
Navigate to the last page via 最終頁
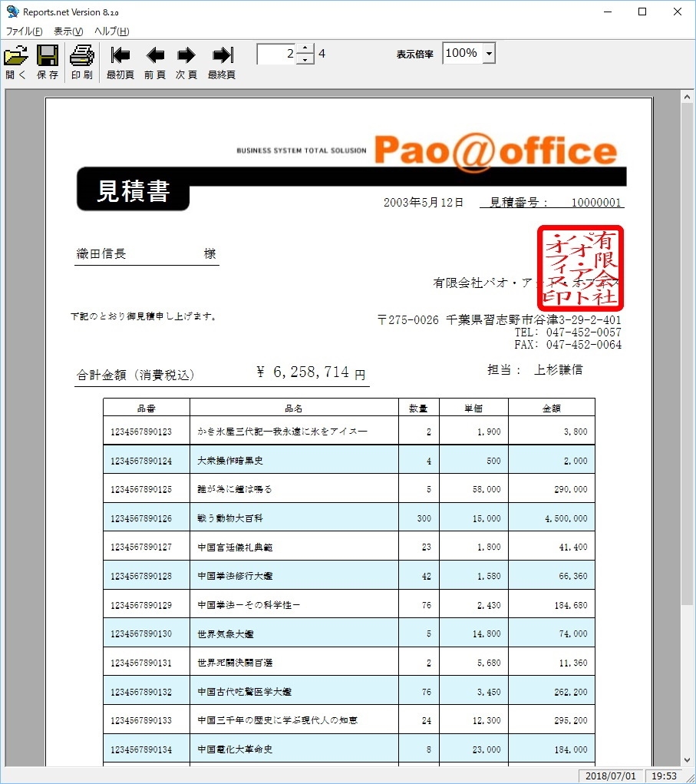coord(221,55)
